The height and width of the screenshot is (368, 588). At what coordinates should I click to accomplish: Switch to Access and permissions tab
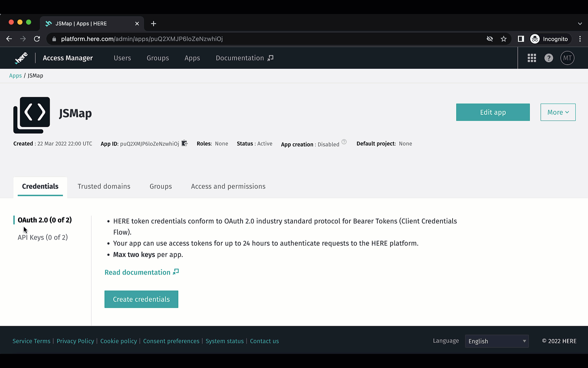228,186
